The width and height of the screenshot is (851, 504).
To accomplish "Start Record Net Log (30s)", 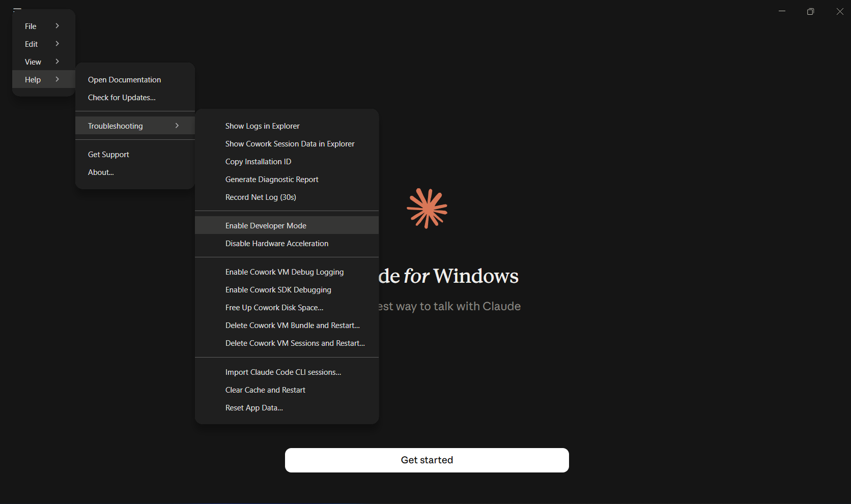I will click(287, 197).
